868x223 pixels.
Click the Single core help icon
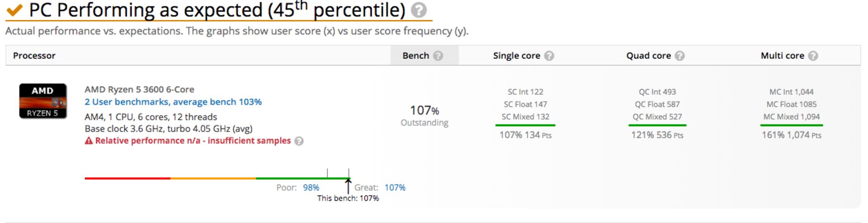point(549,56)
